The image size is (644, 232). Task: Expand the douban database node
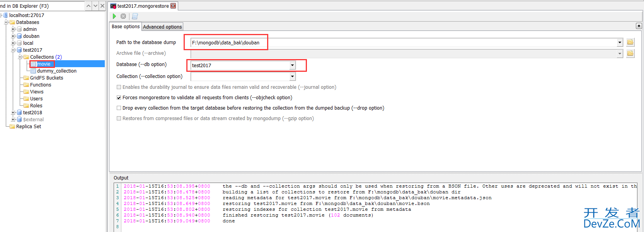pyautogui.click(x=13, y=36)
